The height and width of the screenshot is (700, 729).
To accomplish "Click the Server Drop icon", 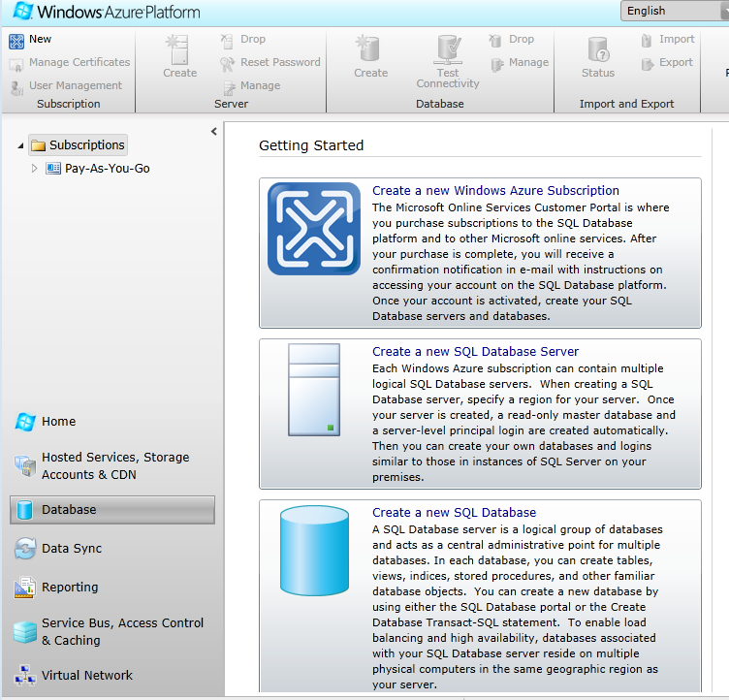I will click(227, 41).
